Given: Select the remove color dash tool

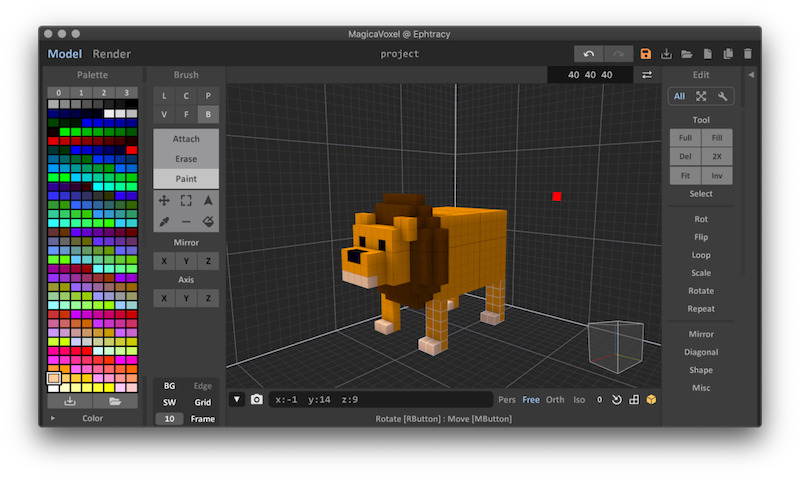Looking at the screenshot, I should pos(186,221).
